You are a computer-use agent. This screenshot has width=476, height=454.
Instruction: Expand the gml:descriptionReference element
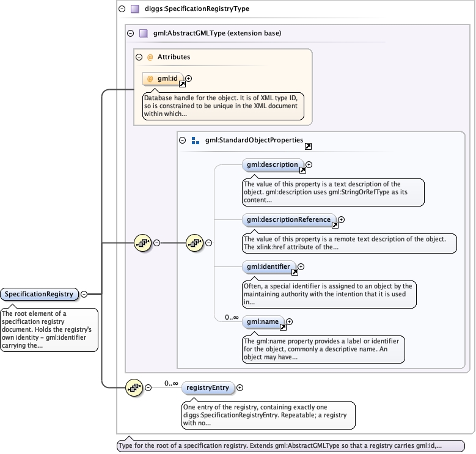tap(341, 219)
